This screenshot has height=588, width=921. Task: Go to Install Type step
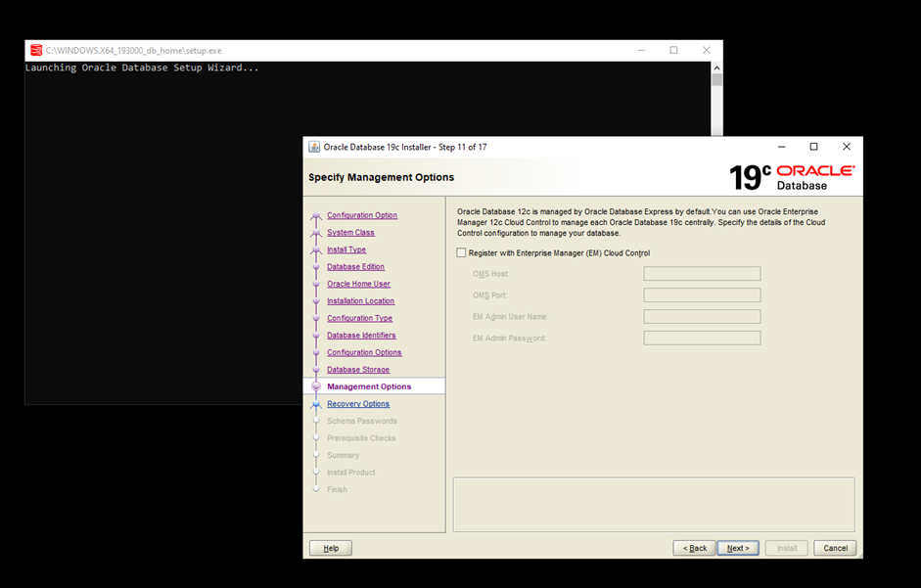click(x=346, y=249)
